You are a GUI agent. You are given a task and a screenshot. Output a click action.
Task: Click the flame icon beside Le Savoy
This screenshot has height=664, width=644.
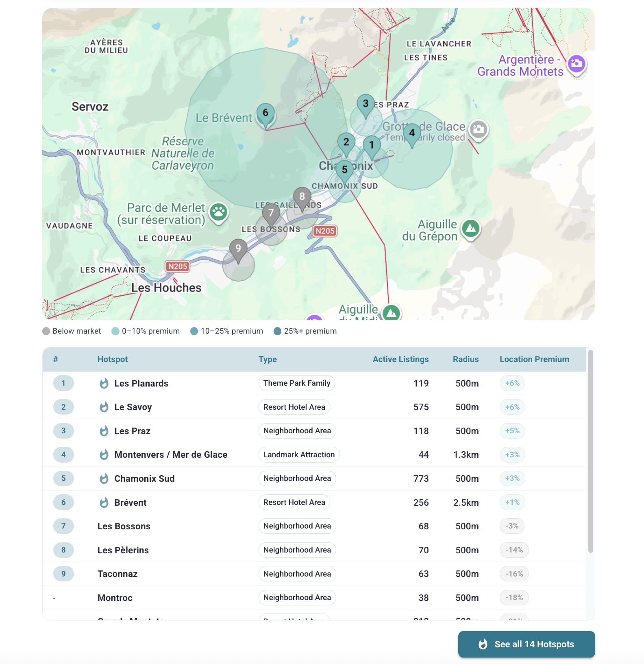click(104, 407)
